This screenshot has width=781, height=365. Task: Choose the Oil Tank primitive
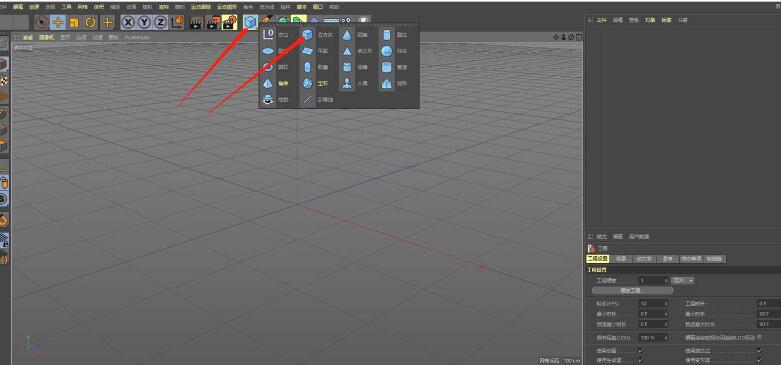point(347,67)
